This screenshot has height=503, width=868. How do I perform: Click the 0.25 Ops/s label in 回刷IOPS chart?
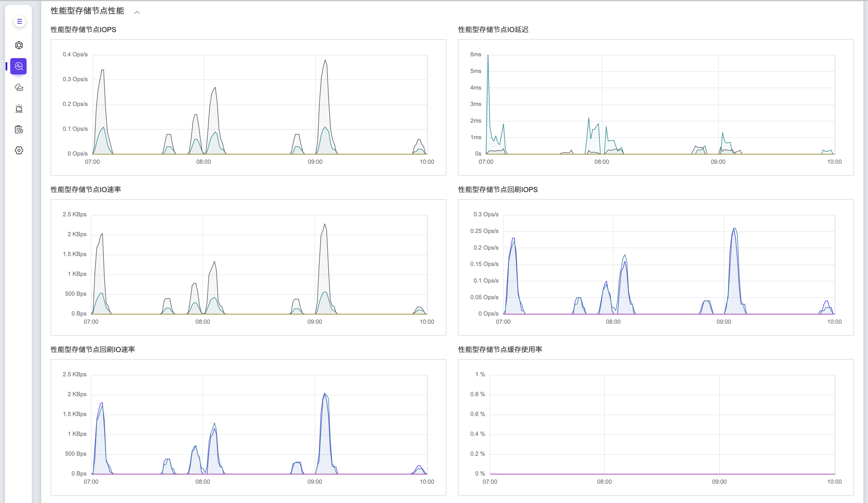(484, 231)
